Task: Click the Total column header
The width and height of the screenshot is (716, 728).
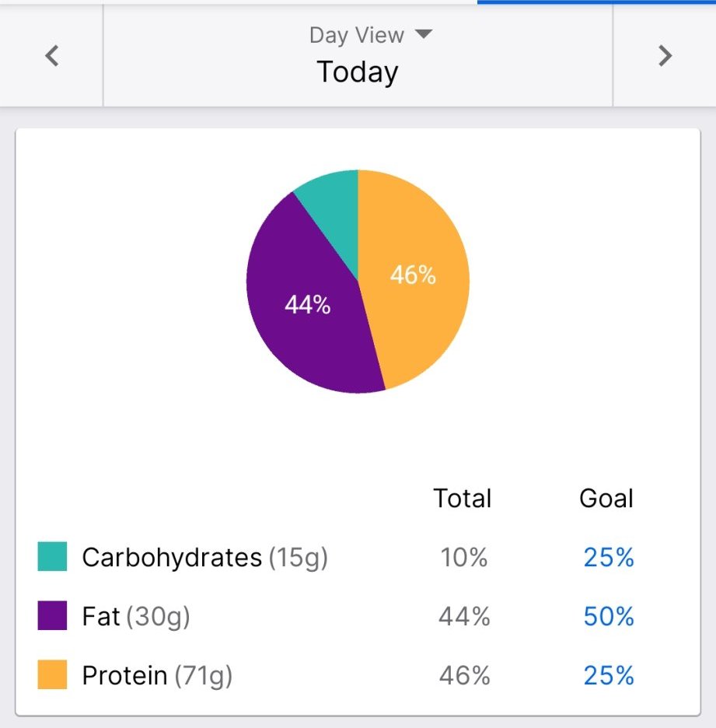Action: coord(463,498)
